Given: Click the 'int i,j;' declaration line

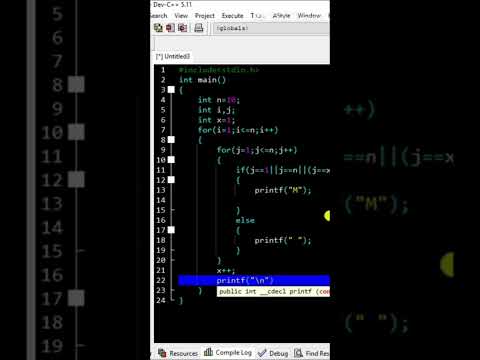Looking at the screenshot, I should pos(216,110).
